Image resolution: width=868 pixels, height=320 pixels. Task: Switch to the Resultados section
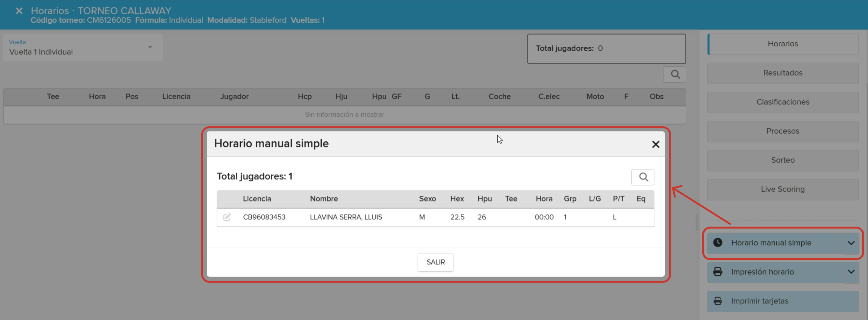[783, 73]
